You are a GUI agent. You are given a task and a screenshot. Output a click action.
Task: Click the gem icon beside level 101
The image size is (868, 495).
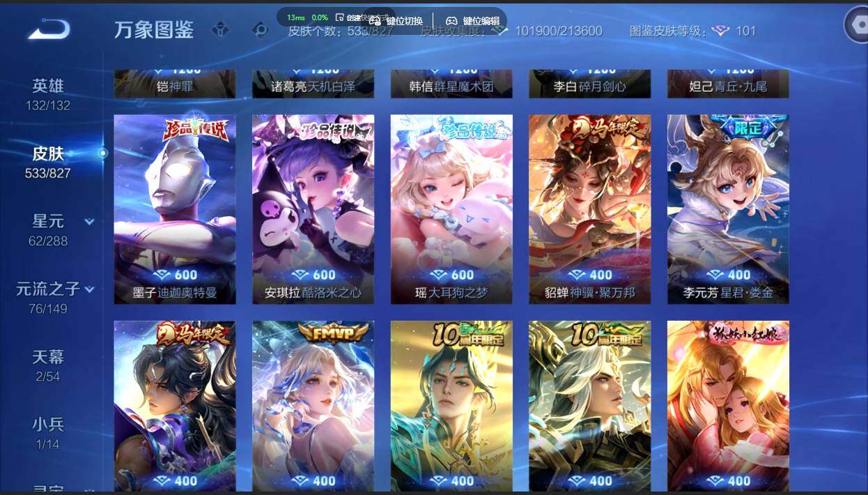point(720,31)
